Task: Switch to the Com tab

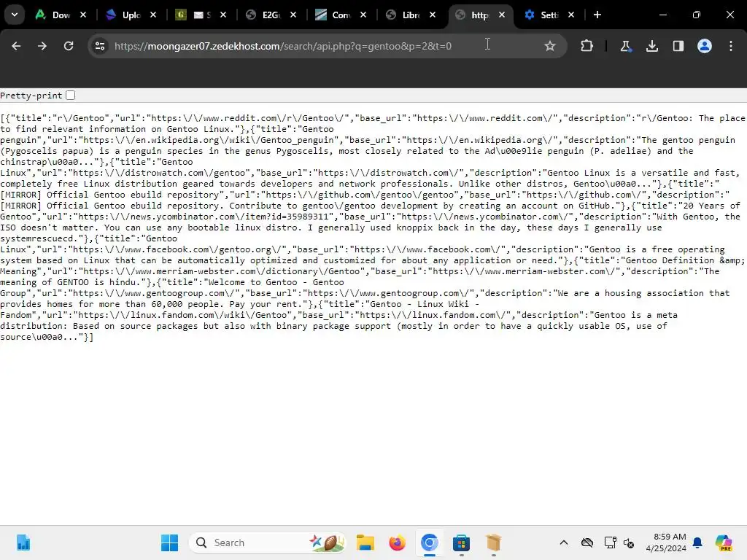Action: point(333,15)
